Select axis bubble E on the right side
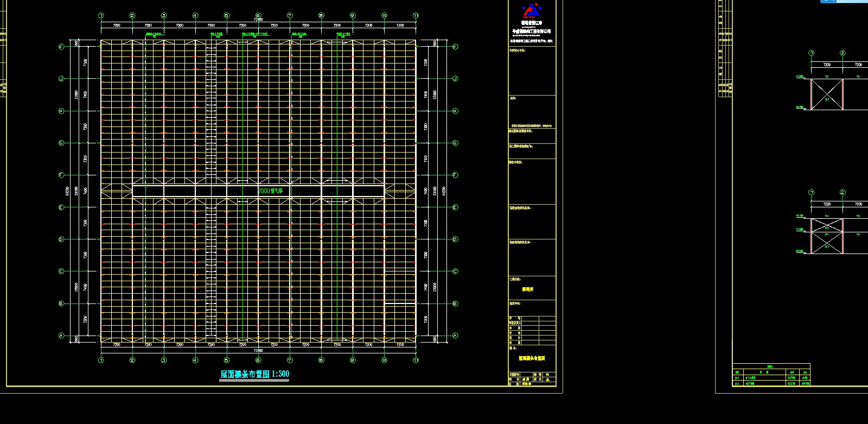Image resolution: width=868 pixels, height=424 pixels. [455, 207]
